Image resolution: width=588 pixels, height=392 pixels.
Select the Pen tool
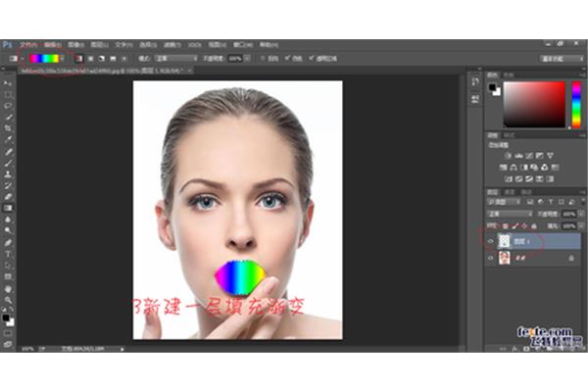[x=8, y=243]
